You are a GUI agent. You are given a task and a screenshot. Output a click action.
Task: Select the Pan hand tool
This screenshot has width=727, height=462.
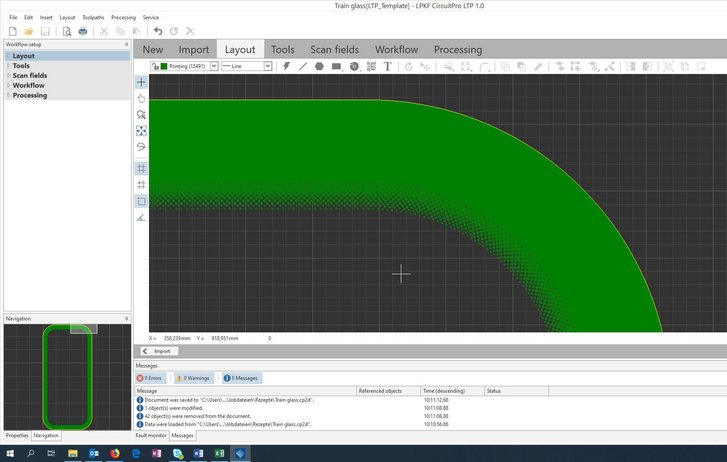141,99
